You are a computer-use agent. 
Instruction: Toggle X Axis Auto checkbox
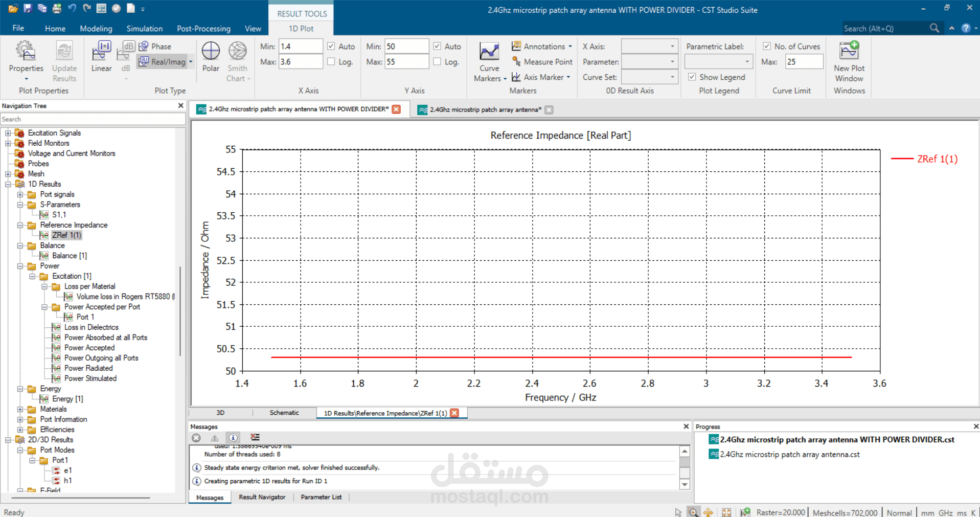331,46
